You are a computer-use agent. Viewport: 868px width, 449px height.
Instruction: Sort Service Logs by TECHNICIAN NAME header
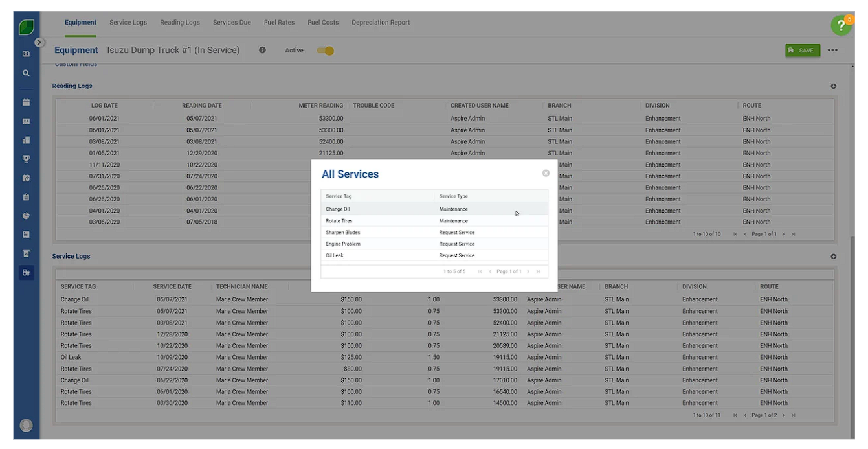click(x=241, y=287)
